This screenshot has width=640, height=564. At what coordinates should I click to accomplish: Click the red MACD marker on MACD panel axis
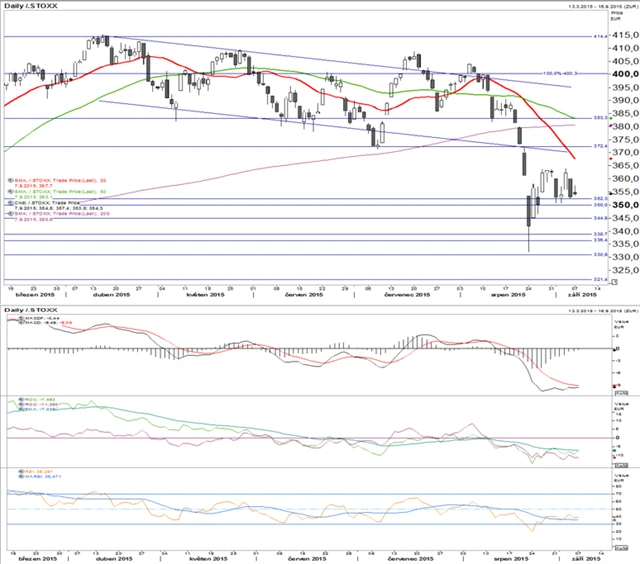tap(613, 386)
